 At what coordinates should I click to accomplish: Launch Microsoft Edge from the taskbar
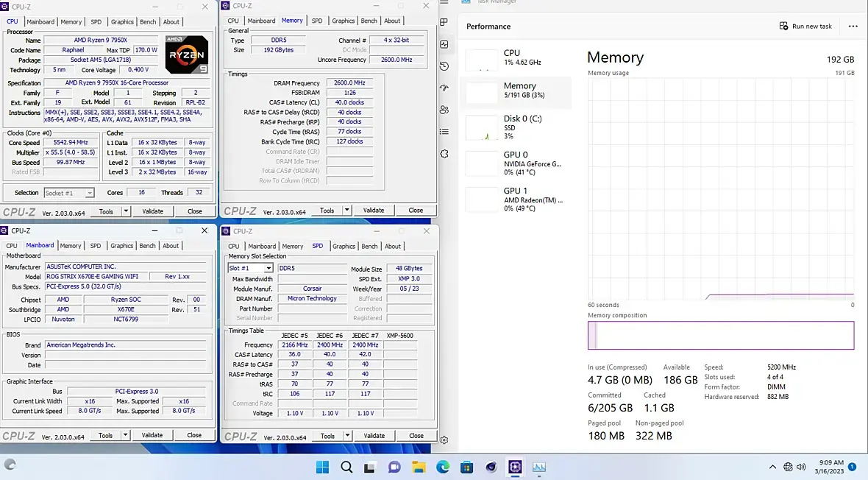[x=443, y=467]
